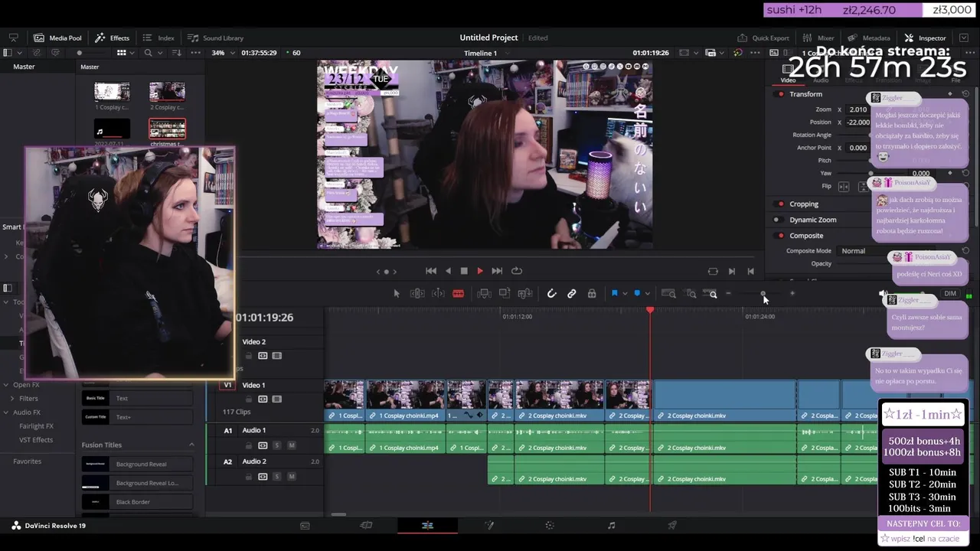Open the Sound Library panel
Image resolution: width=980 pixels, height=551 pixels.
coord(216,37)
